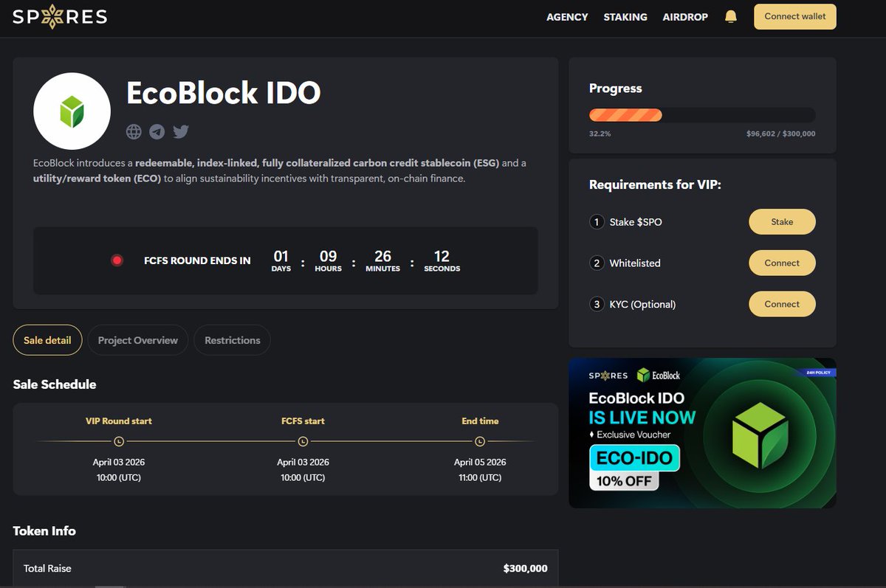Click step 2 number badge
This screenshot has height=588, width=886.
[597, 263]
